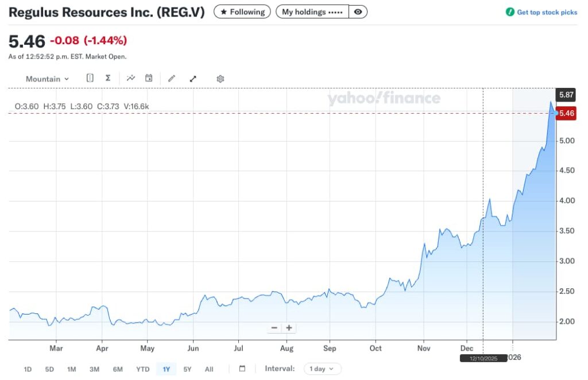
Task: Toggle holdings visibility eye icon
Action: coord(358,12)
